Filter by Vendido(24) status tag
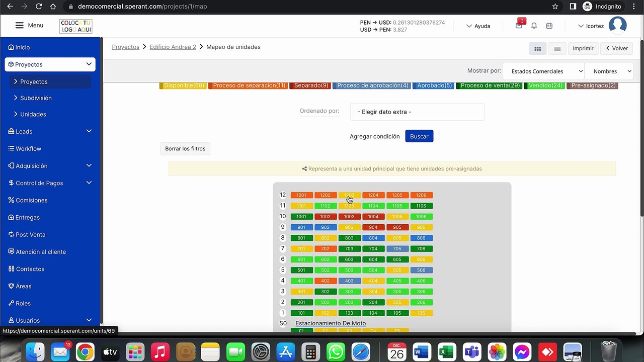The height and width of the screenshot is (362, 644). (544, 85)
